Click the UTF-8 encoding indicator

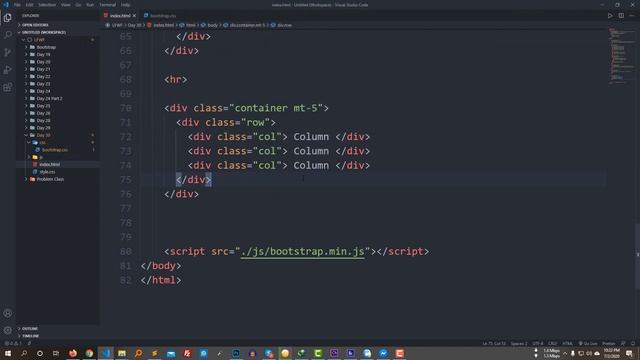538,343
